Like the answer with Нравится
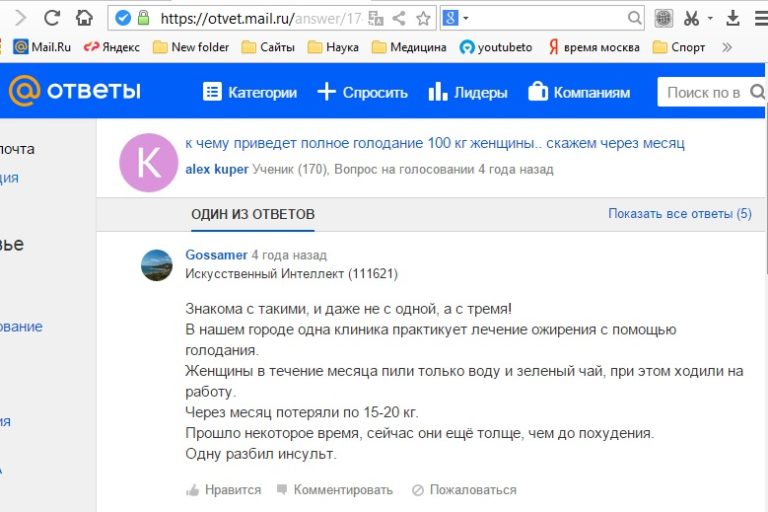The image size is (768, 512). pyautogui.click(x=223, y=489)
